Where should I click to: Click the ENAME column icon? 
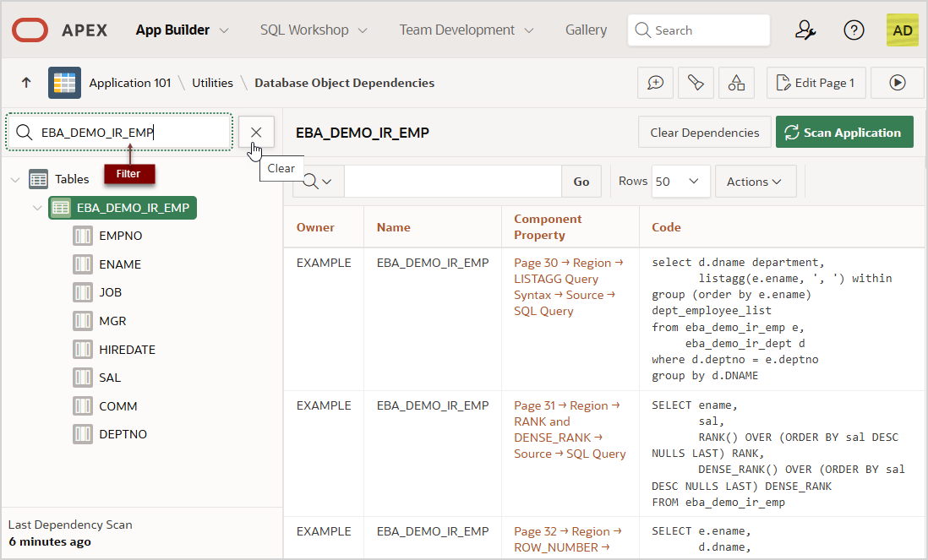pyautogui.click(x=83, y=264)
